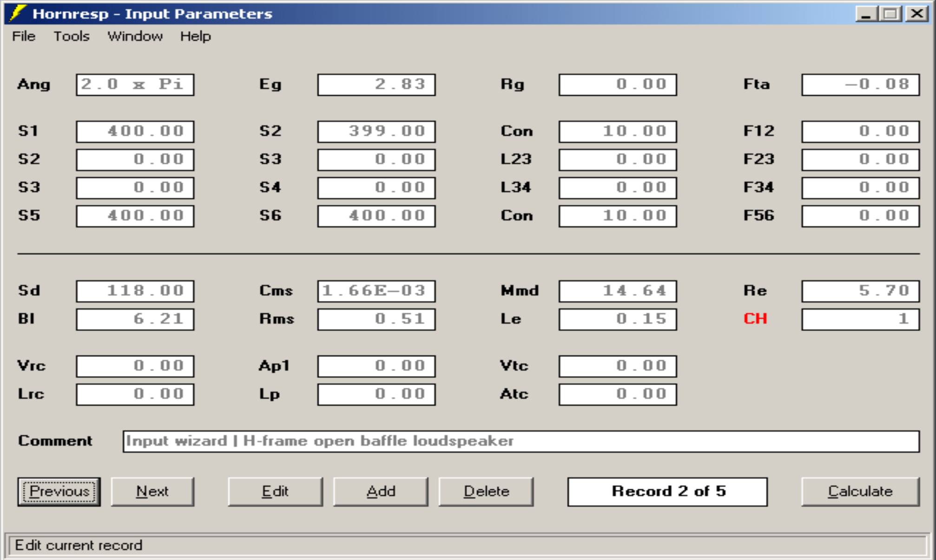Viewport: 936px width, 560px height.
Task: Click the Fta field showing -0.08
Action: [861, 85]
